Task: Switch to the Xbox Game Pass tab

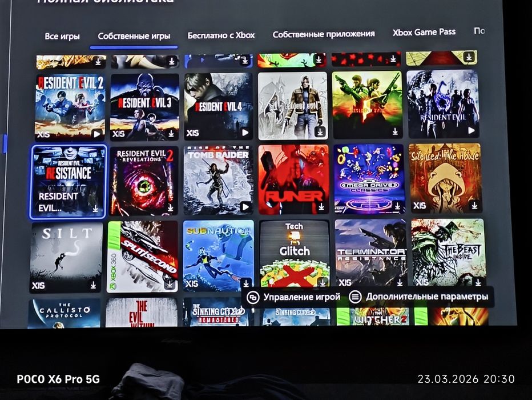Action: tap(424, 33)
